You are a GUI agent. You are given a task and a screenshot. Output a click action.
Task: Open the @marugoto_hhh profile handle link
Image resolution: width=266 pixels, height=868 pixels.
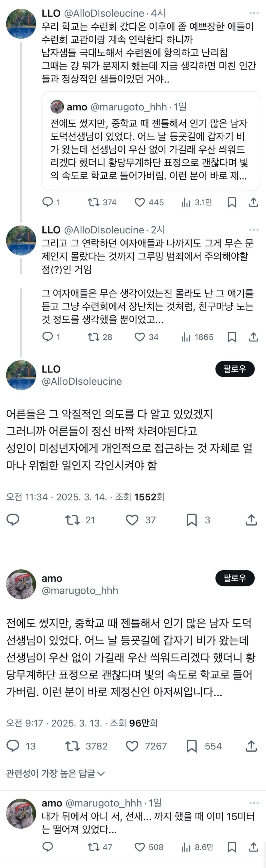click(x=80, y=590)
